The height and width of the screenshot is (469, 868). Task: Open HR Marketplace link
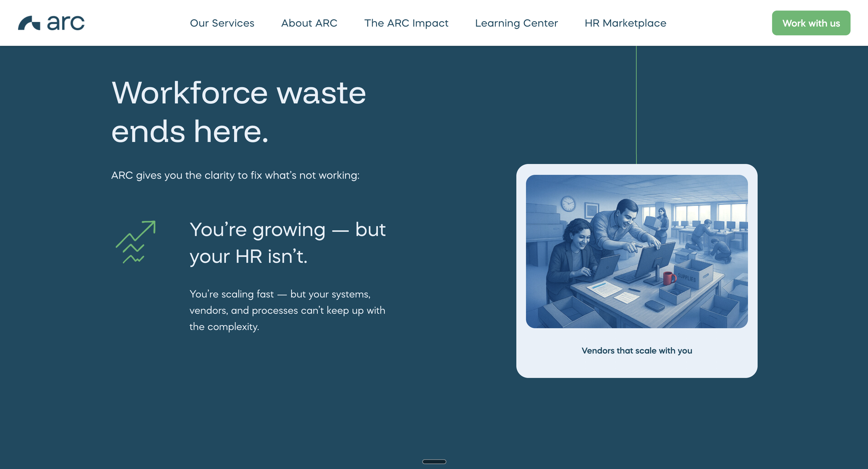(x=625, y=23)
